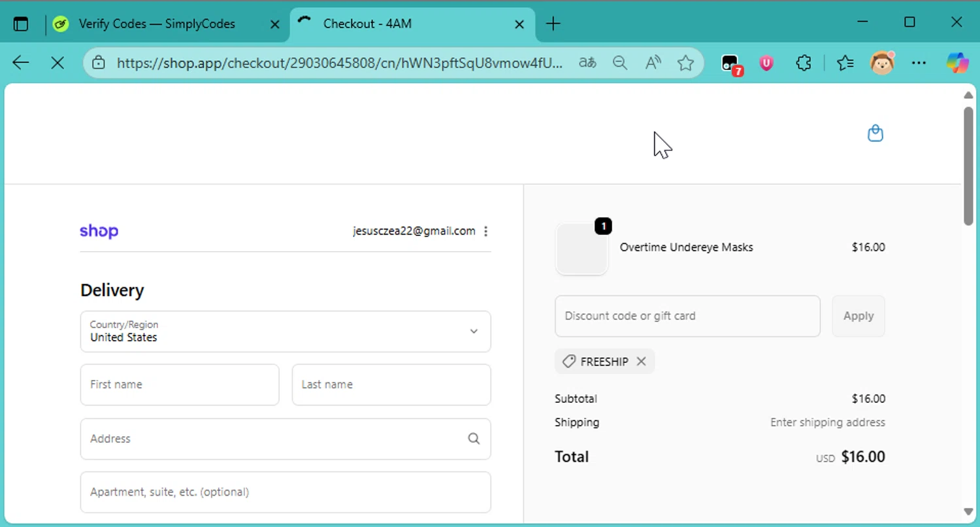This screenshot has height=527, width=980.
Task: Stop loading the page
Action: pyautogui.click(x=57, y=63)
